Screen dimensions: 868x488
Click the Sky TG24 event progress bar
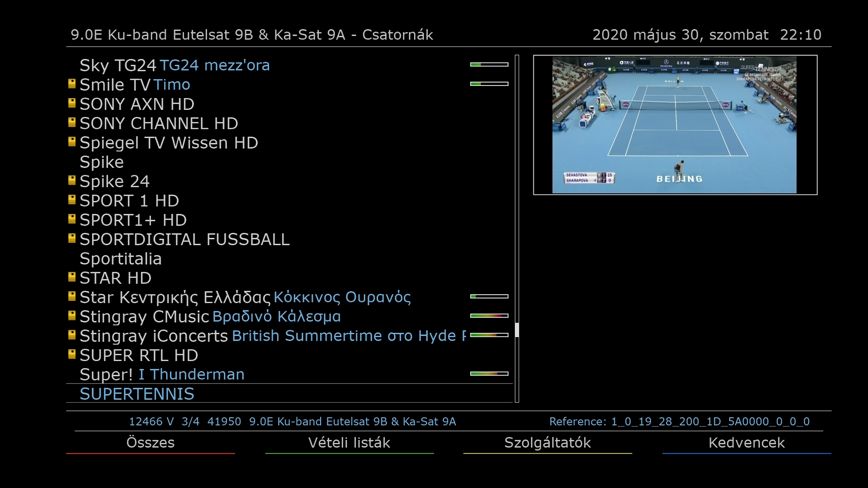pos(489,65)
